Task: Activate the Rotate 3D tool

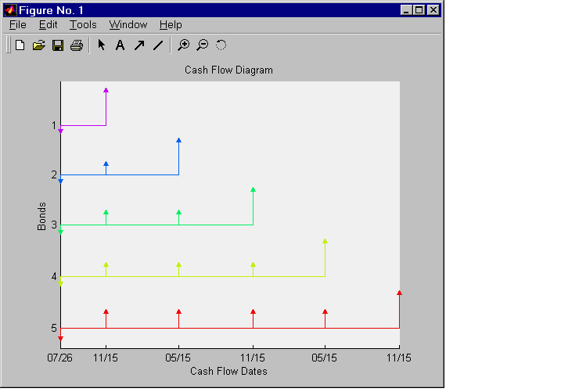Action: click(x=221, y=45)
